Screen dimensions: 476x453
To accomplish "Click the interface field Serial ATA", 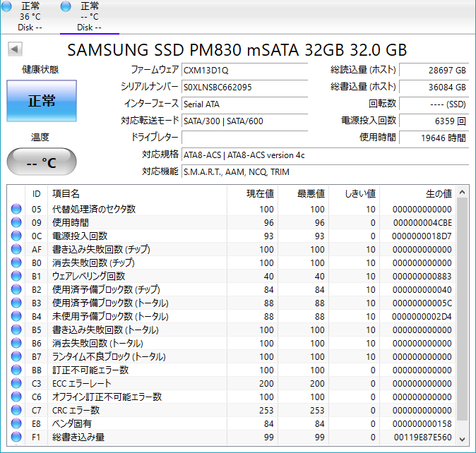I will pos(244,104).
